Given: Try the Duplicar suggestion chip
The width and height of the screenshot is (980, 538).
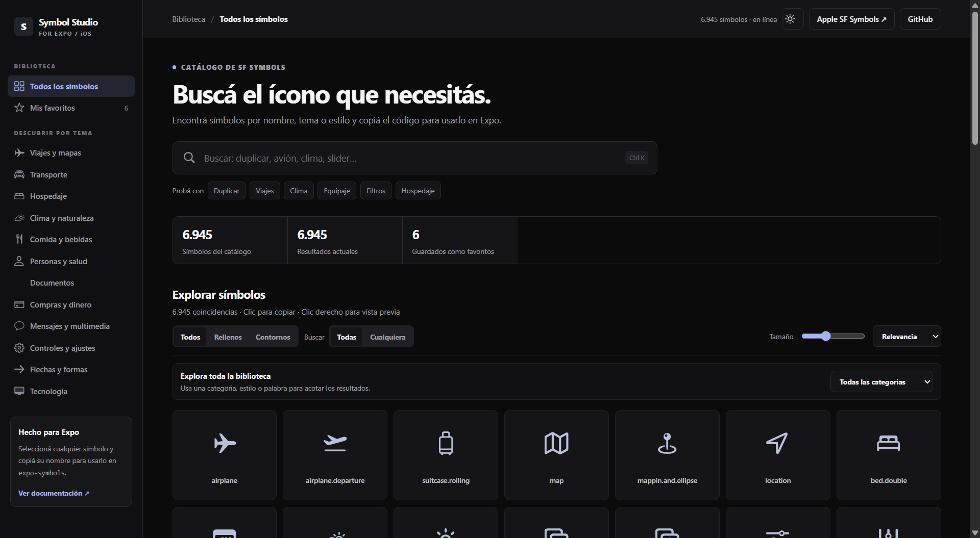Looking at the screenshot, I should (227, 191).
